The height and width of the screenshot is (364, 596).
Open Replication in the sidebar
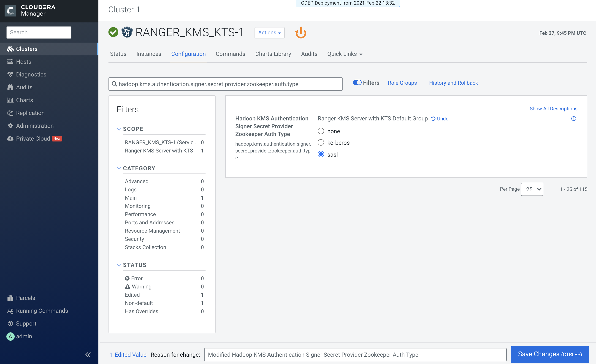30,113
